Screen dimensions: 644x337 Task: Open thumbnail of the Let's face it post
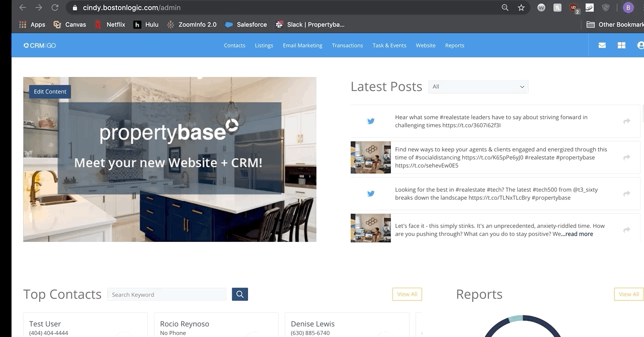point(371,228)
